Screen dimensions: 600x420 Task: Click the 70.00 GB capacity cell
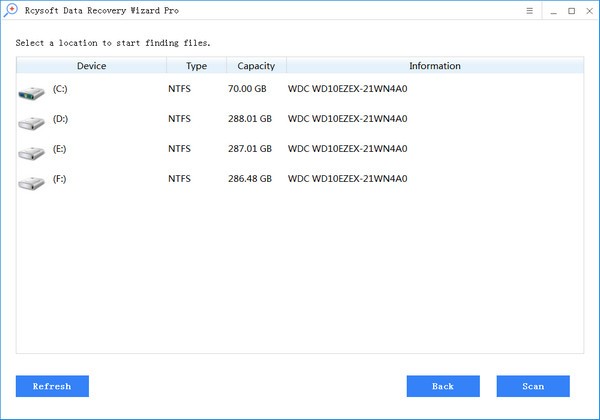point(247,89)
